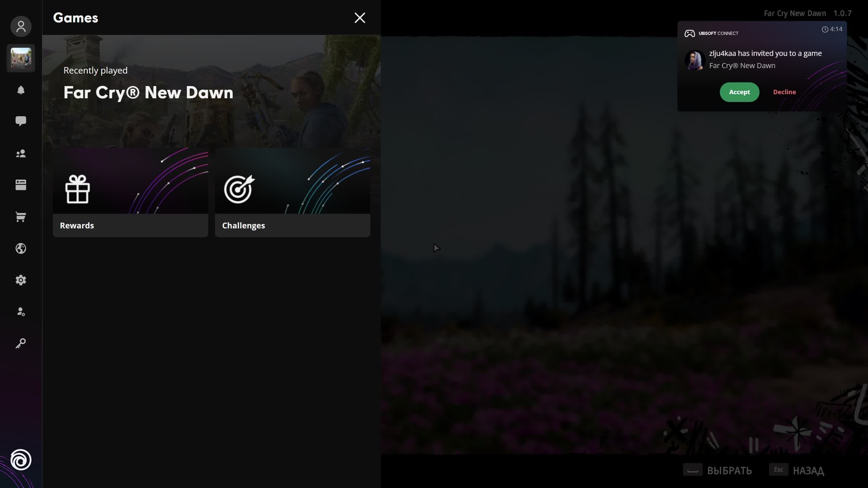This screenshot has width=868, height=488.
Task: Click the add-friend icon in sidebar
Action: (21, 312)
